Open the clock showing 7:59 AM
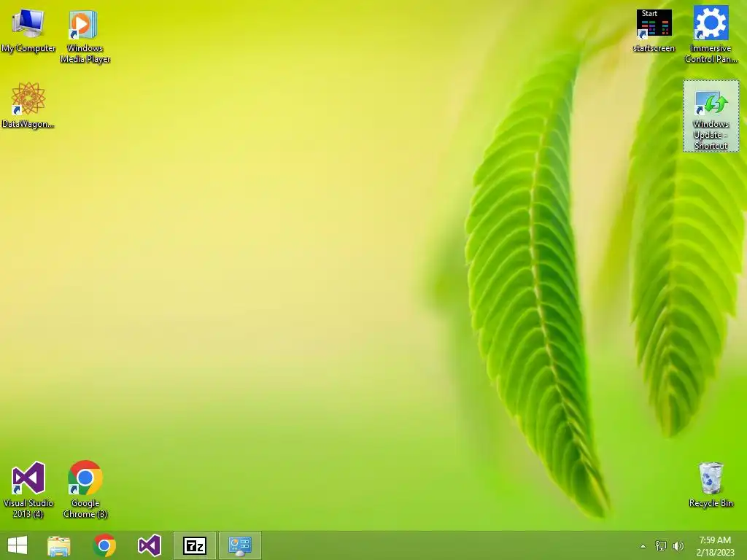This screenshot has height=560, width=747. point(715,540)
